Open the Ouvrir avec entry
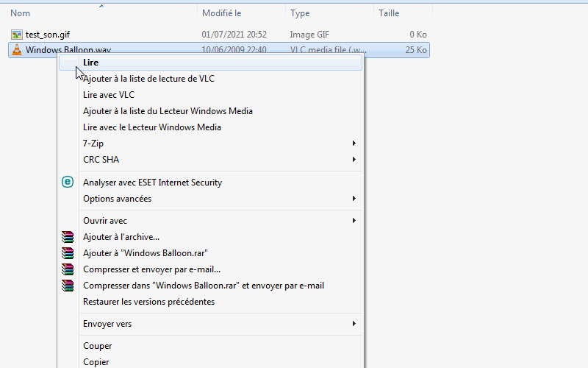588x368 pixels. pyautogui.click(x=210, y=220)
